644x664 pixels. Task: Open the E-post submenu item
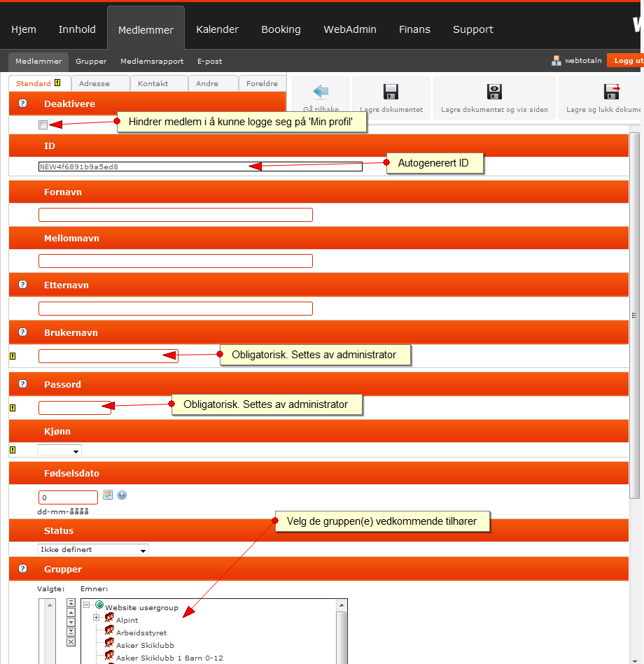[210, 61]
